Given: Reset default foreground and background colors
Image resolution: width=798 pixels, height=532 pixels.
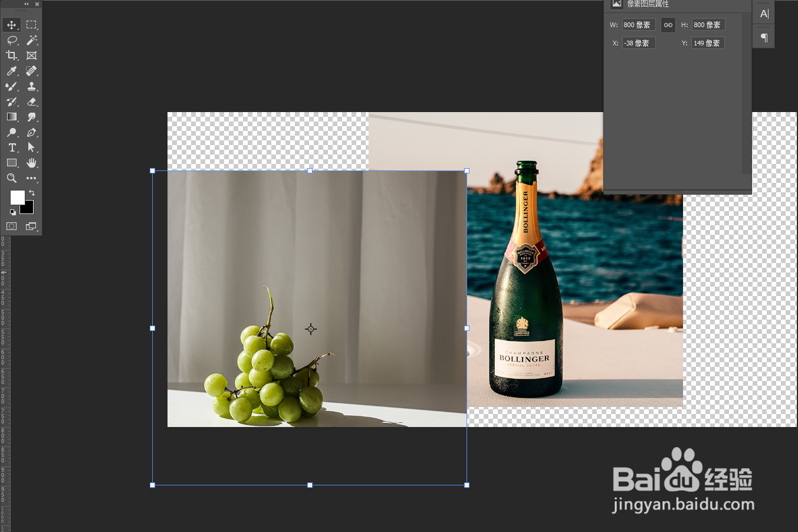Looking at the screenshot, I should 12,212.
